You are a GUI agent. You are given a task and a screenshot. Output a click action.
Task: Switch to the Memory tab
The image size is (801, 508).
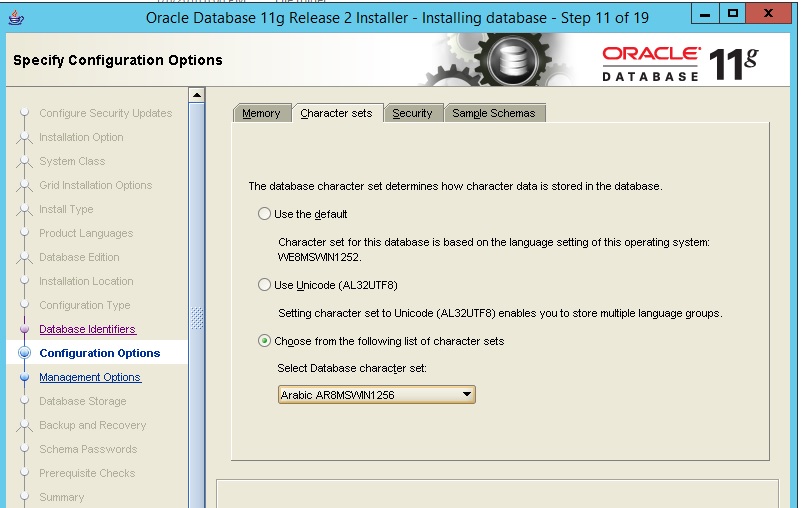[x=262, y=113]
